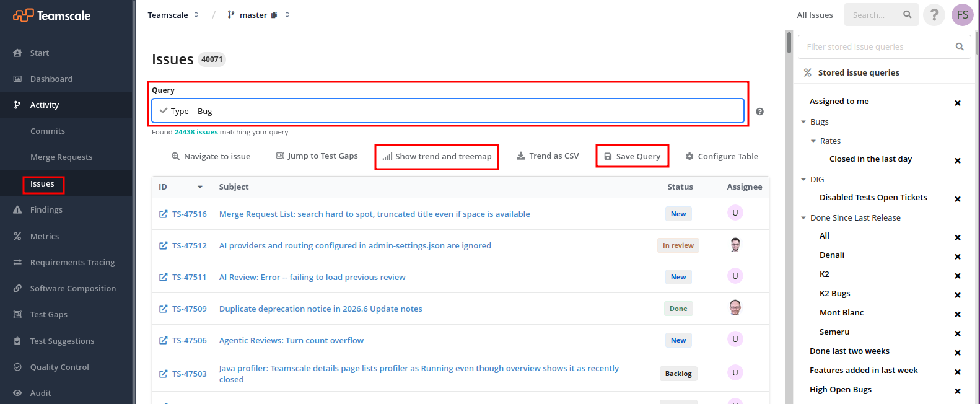Delete the 'K2 Bugs' stored query
This screenshot has width=980, height=404.
958,295
